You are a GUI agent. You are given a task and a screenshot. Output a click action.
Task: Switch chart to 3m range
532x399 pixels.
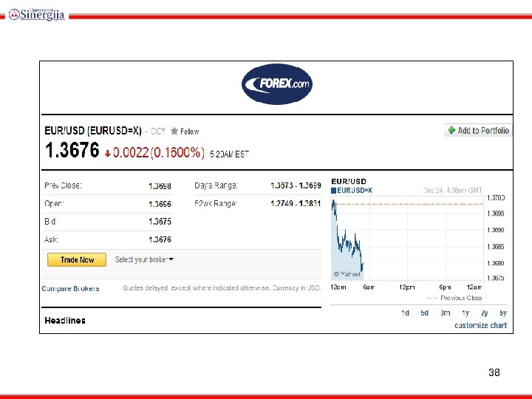(x=445, y=313)
